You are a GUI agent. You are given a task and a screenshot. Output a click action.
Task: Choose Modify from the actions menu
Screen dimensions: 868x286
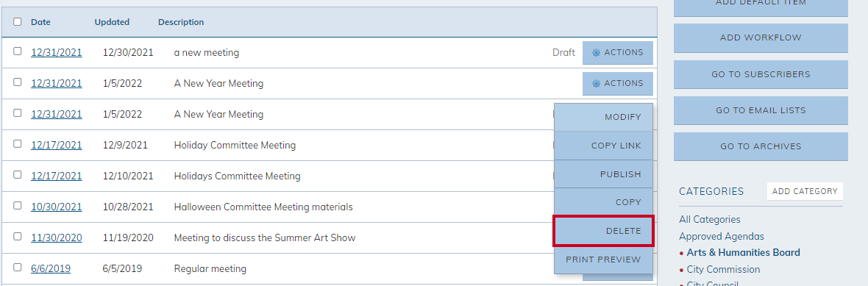(x=603, y=118)
